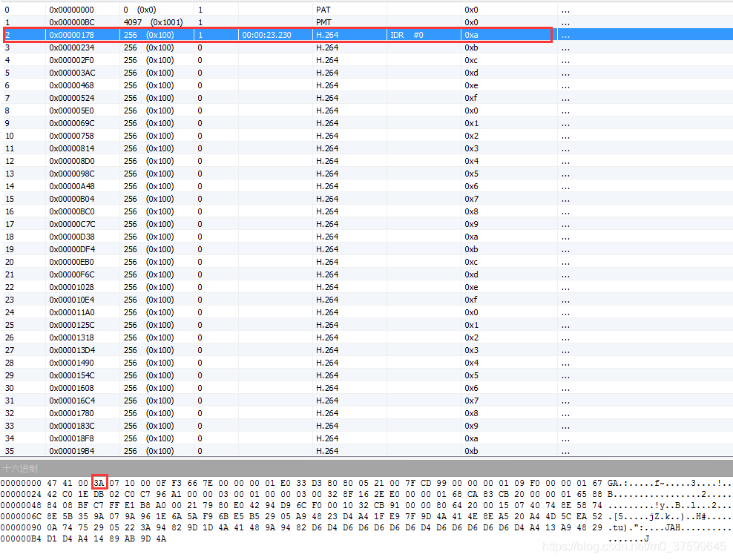Select packet at offset 0x00000F6C
The width and height of the screenshot is (733, 560).
[x=366, y=274]
